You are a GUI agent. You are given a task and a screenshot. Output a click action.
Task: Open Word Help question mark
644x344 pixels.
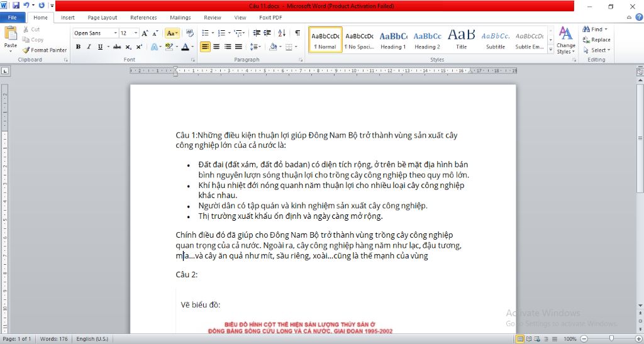click(639, 17)
